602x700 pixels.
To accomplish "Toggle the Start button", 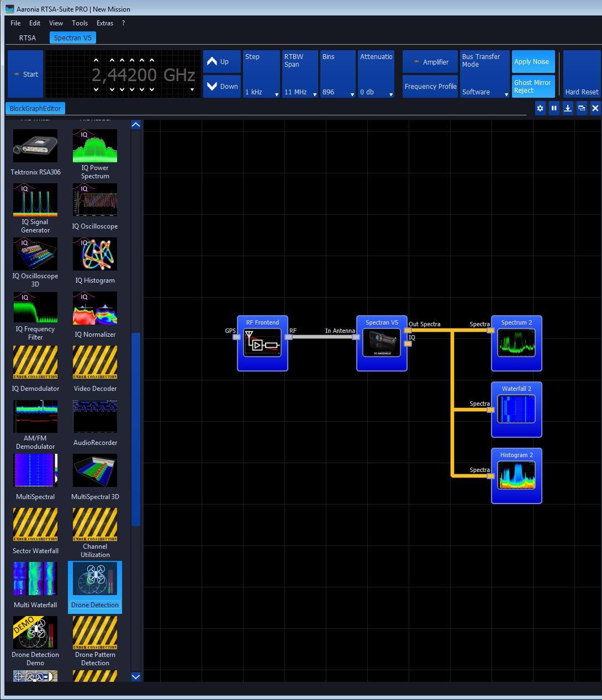I will point(25,74).
